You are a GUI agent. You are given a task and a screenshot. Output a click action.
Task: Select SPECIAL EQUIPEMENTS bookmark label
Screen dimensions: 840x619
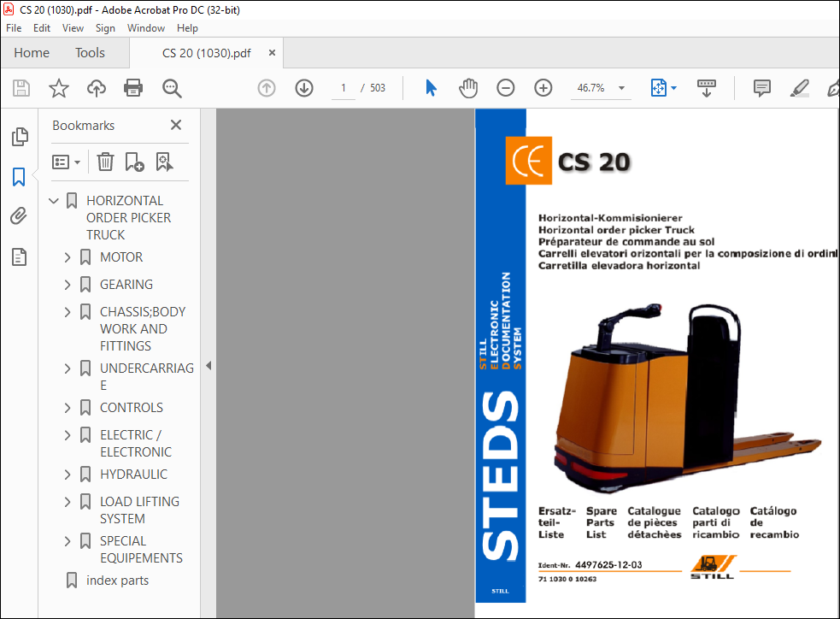(x=141, y=550)
